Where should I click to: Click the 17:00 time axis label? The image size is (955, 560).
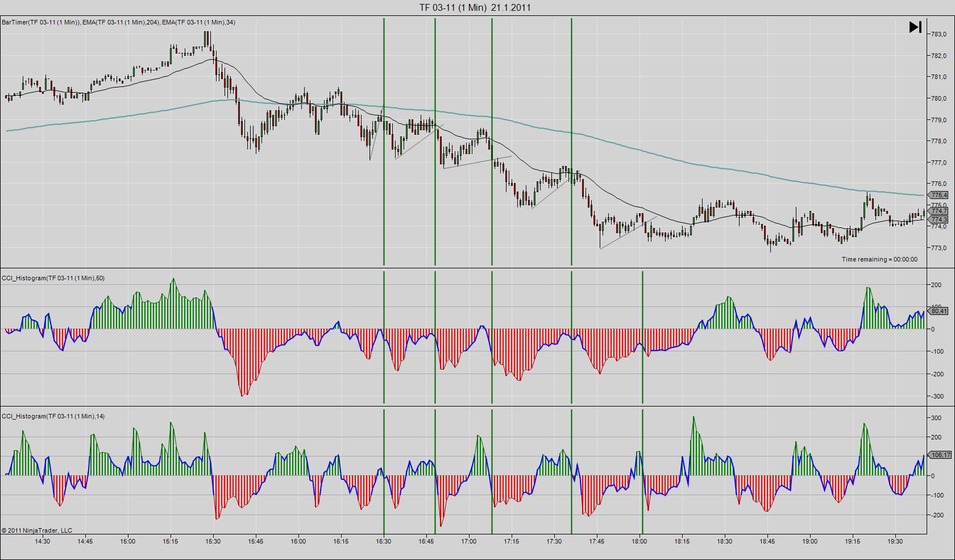coord(469,541)
